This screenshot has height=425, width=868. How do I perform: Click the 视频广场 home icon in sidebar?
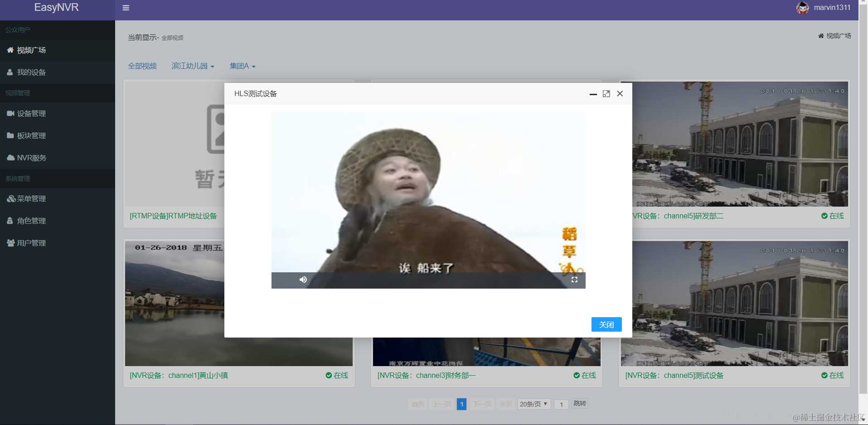pos(10,50)
